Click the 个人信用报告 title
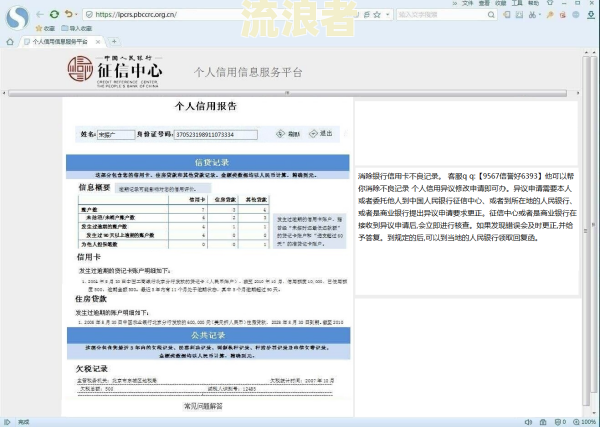600x427 pixels. [x=206, y=106]
